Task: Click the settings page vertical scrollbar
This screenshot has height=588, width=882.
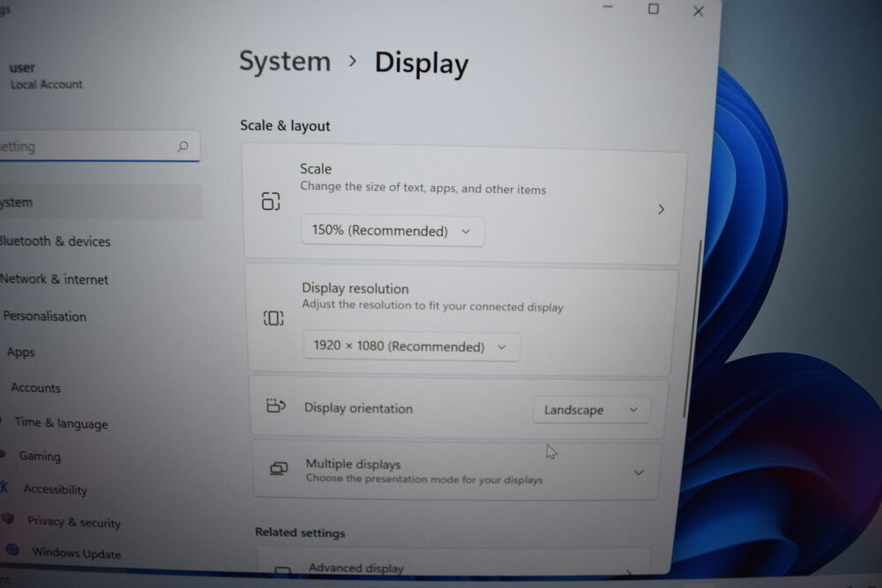Action: 691,328
